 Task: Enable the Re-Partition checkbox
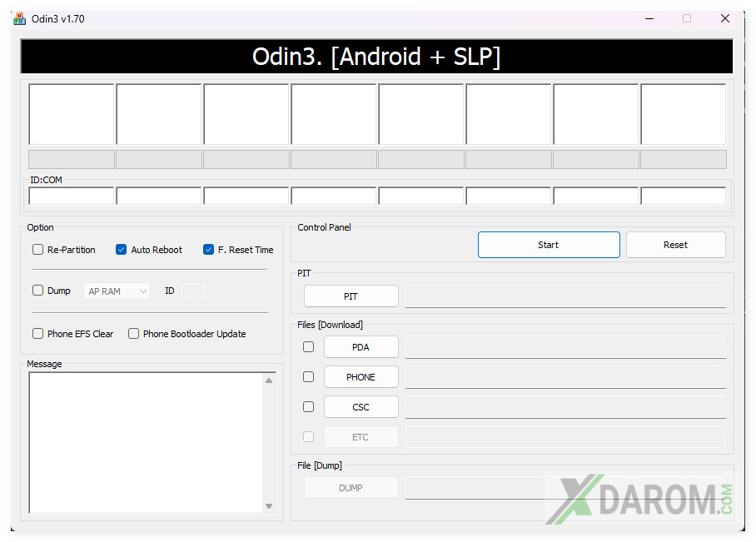coord(37,250)
